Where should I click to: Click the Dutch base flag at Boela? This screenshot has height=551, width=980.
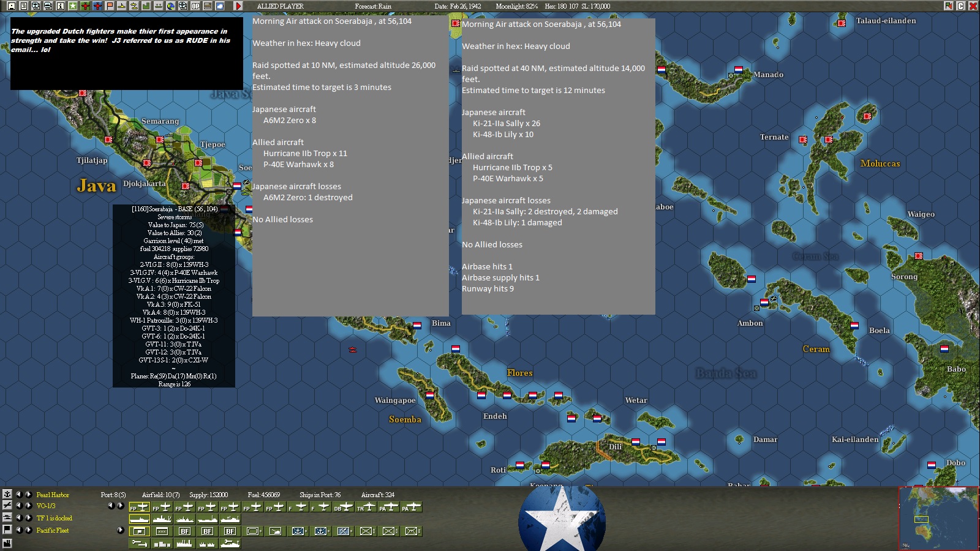pyautogui.click(x=854, y=326)
